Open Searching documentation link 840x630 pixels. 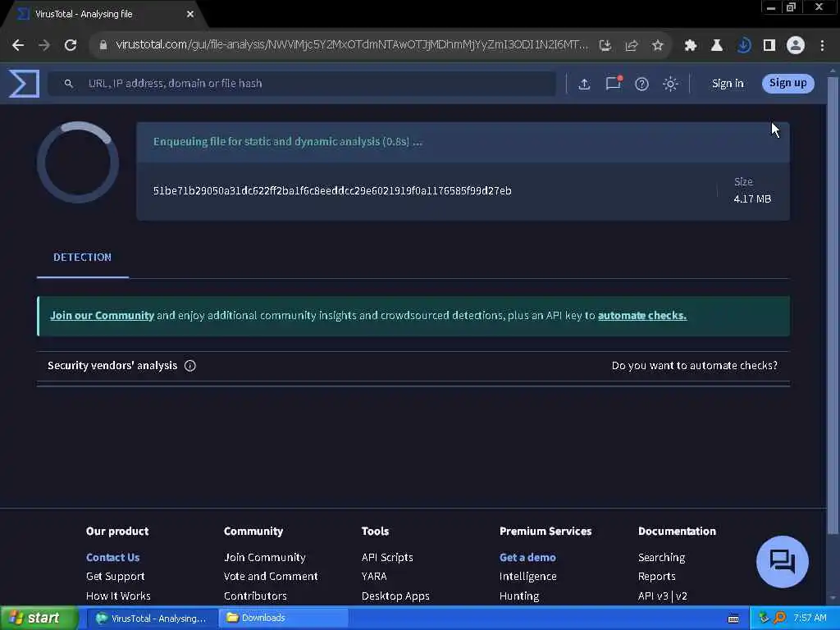[x=662, y=557]
